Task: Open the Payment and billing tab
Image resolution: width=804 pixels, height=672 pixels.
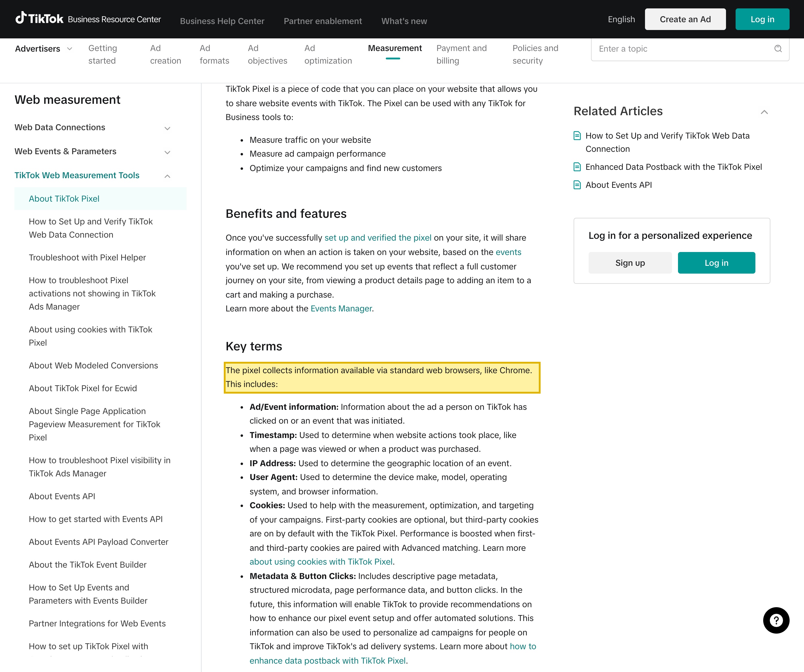Action: pyautogui.click(x=461, y=54)
